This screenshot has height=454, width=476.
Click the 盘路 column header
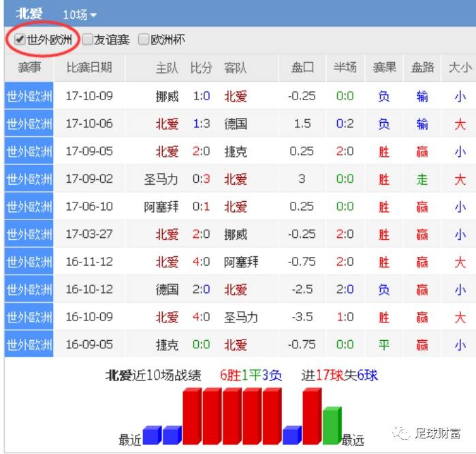[422, 67]
